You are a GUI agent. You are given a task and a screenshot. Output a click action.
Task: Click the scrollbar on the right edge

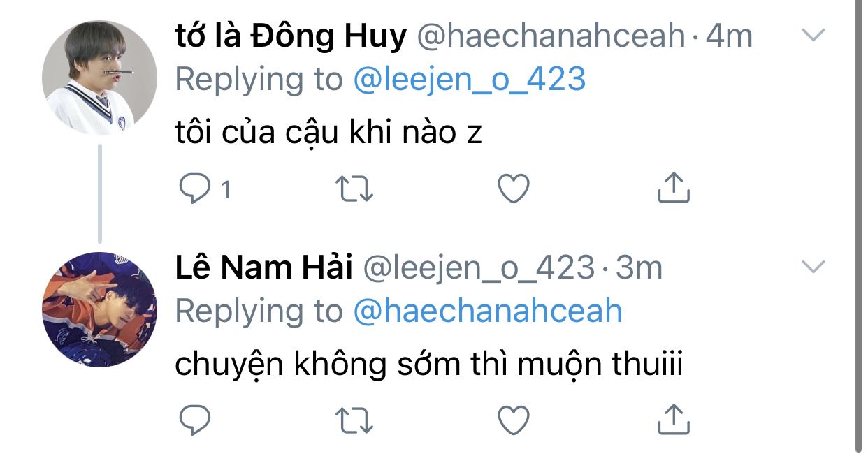(x=859, y=223)
